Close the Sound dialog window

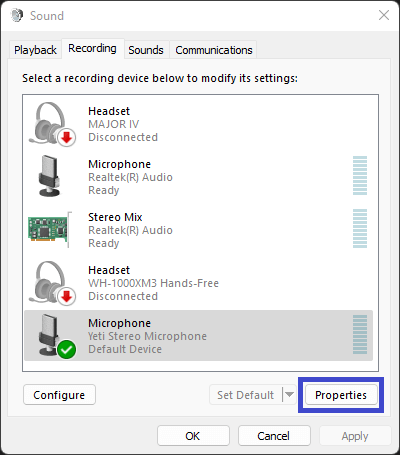[x=384, y=15]
